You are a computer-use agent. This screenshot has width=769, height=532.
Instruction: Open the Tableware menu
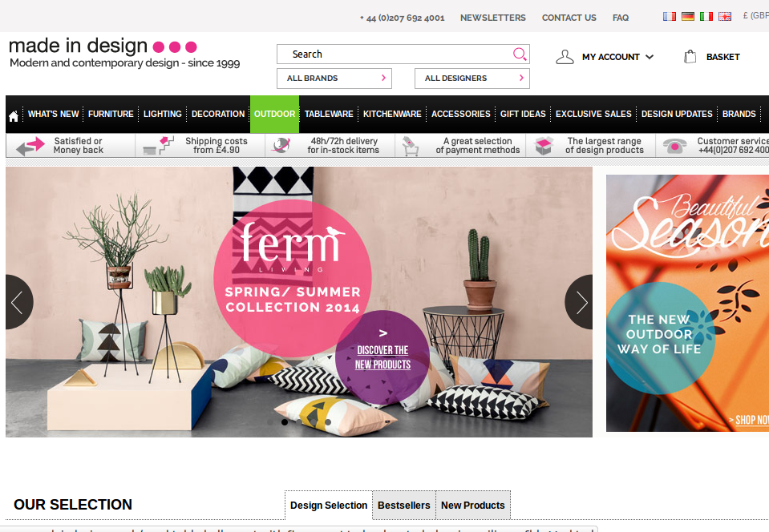[x=329, y=114]
